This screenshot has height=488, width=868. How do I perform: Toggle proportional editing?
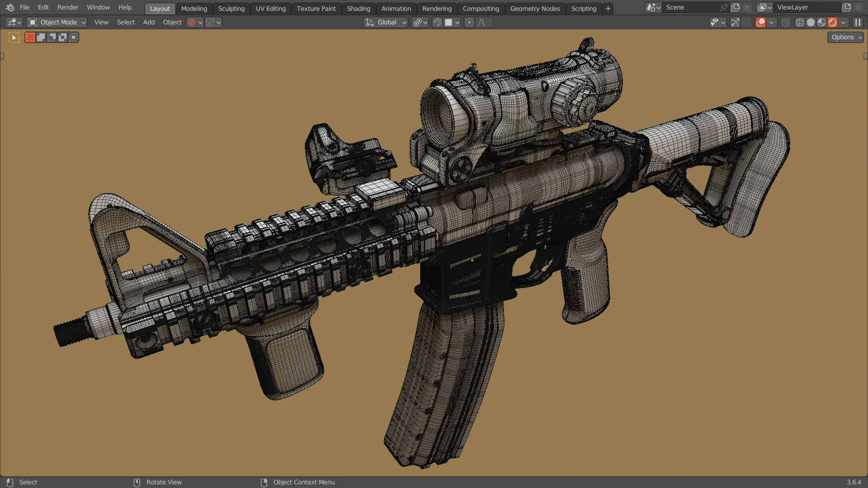coord(469,22)
